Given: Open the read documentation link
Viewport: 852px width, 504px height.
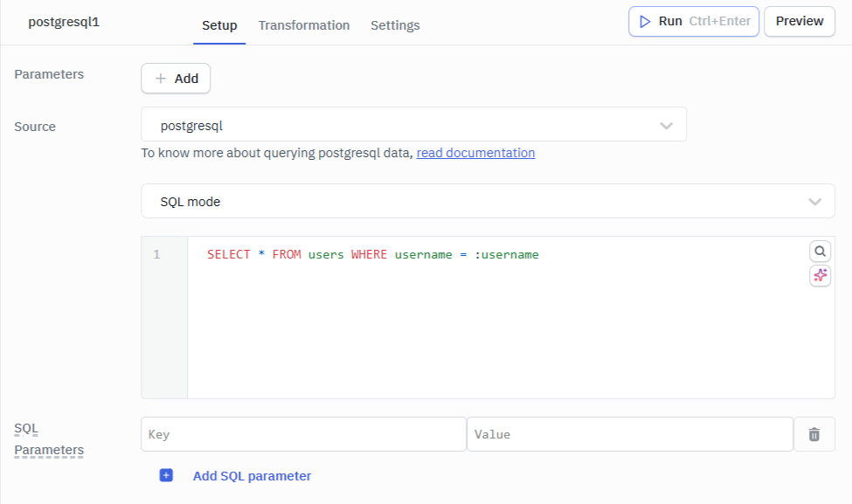Looking at the screenshot, I should 475,152.
